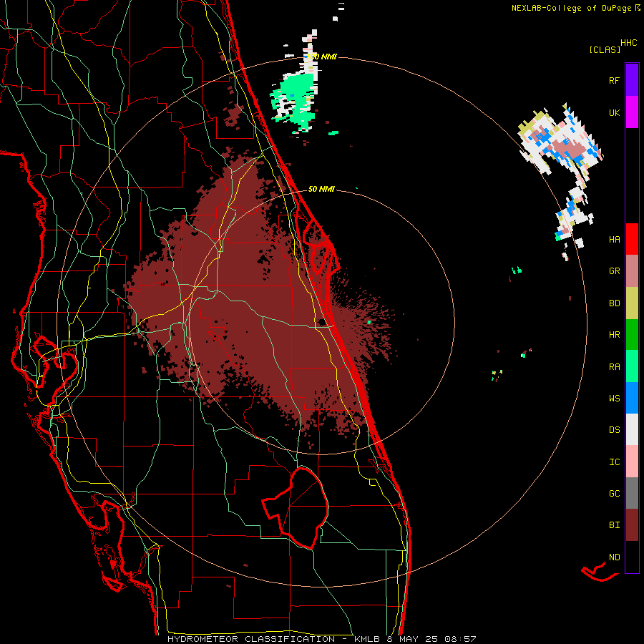Screen dimensions: 644x644
Task: Click the DS legend label
Action: (614, 430)
